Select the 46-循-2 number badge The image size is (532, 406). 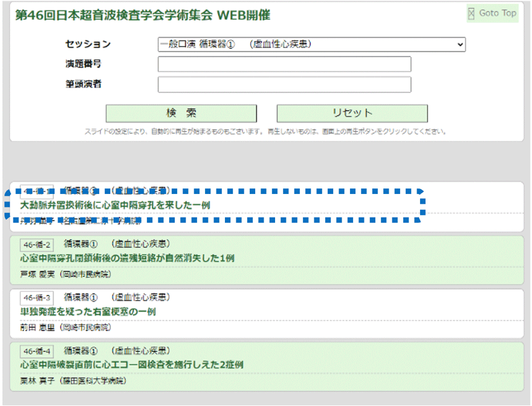pos(37,245)
